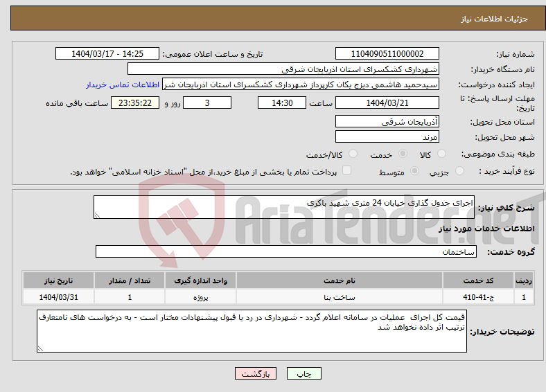The image size is (546, 392).
Task: Click the delivery province field آذربایجان شرقی
Action: coord(387,121)
